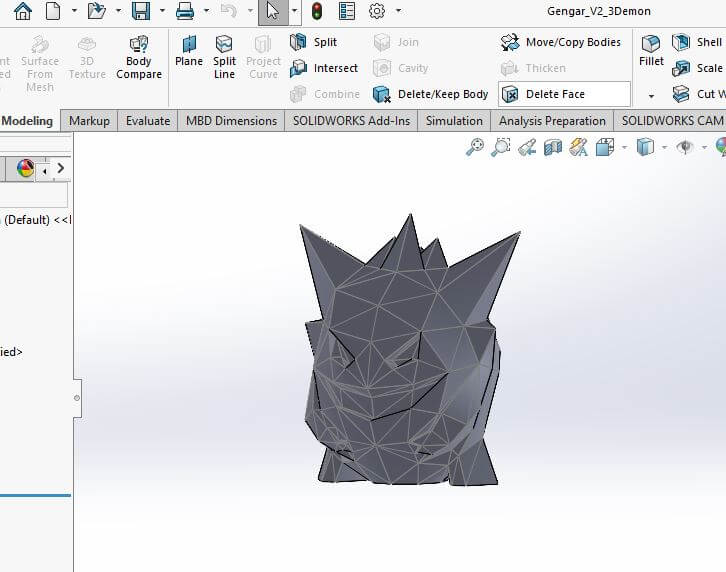Open Options gear icon
This screenshot has height=572, width=726.
(x=377, y=11)
